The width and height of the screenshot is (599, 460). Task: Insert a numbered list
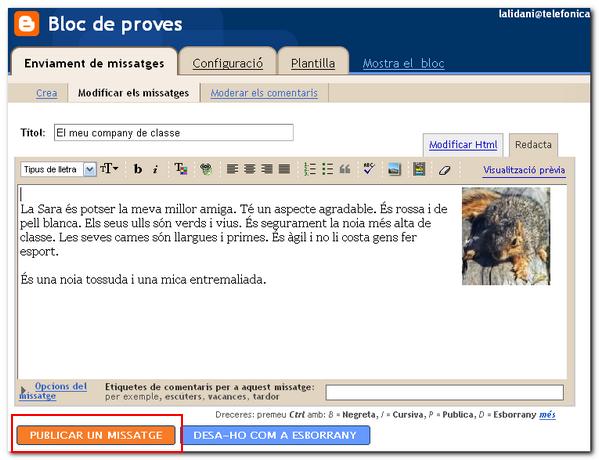pyautogui.click(x=310, y=169)
